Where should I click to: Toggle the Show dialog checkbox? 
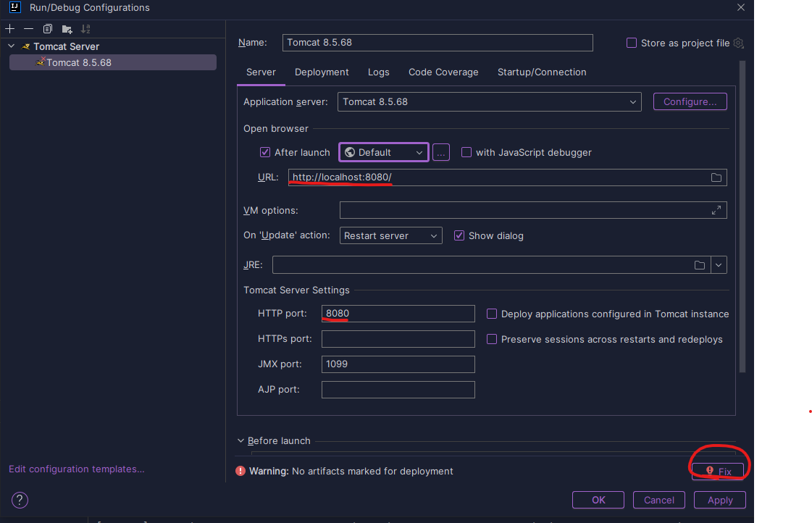[459, 235]
